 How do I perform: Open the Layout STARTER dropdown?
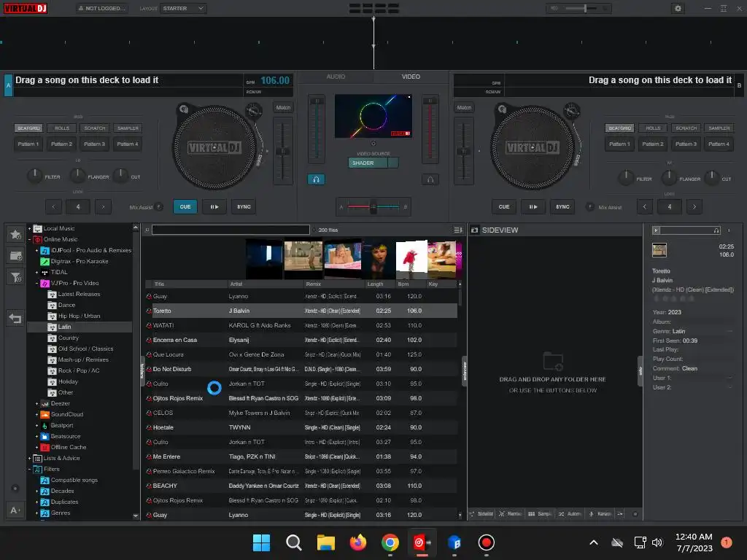click(x=183, y=8)
